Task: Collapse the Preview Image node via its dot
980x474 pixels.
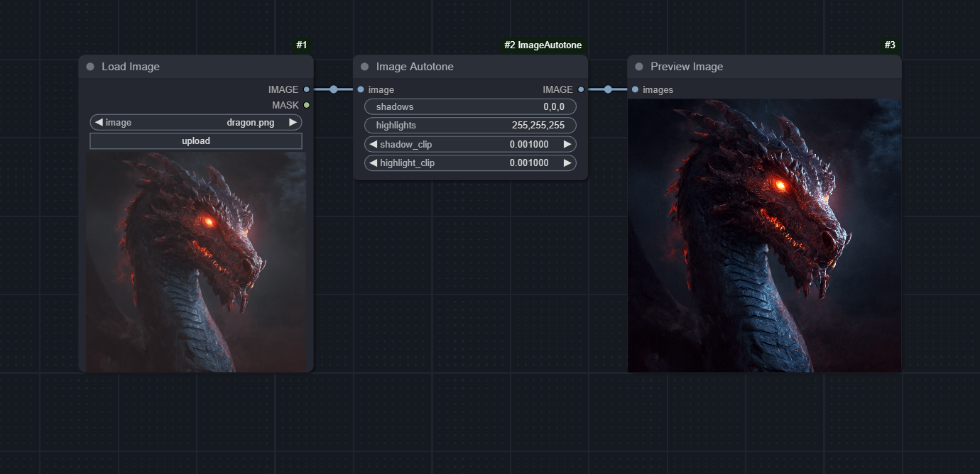Action: click(x=639, y=67)
